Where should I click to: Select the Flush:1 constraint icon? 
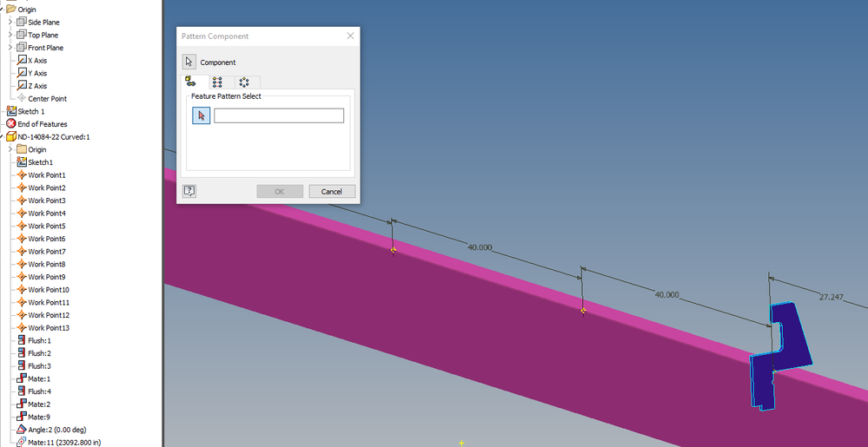click(x=22, y=340)
